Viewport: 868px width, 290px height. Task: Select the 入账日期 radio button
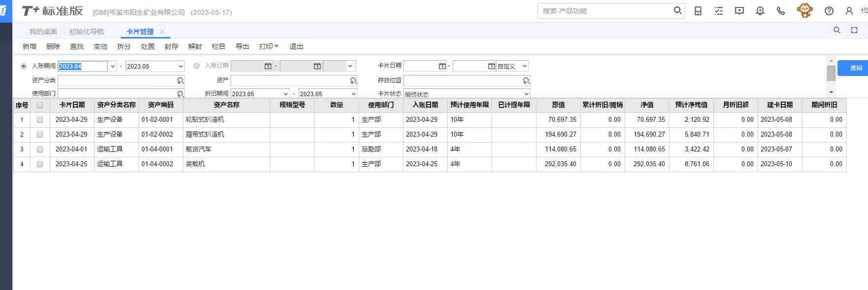coord(197,66)
